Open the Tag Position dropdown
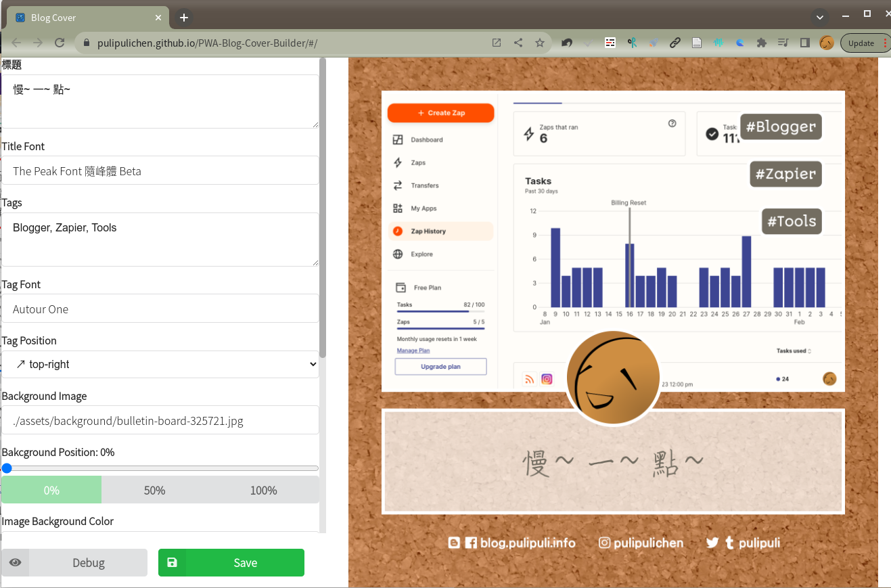Viewport: 891px width, 588px height. (x=160, y=364)
